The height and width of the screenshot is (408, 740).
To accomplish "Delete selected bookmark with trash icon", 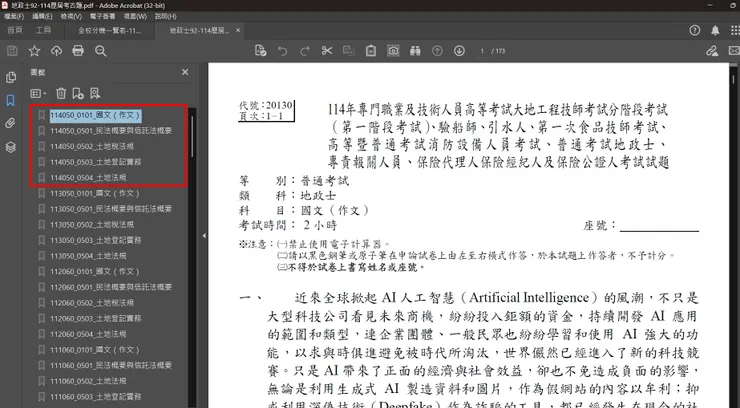I will [61, 93].
